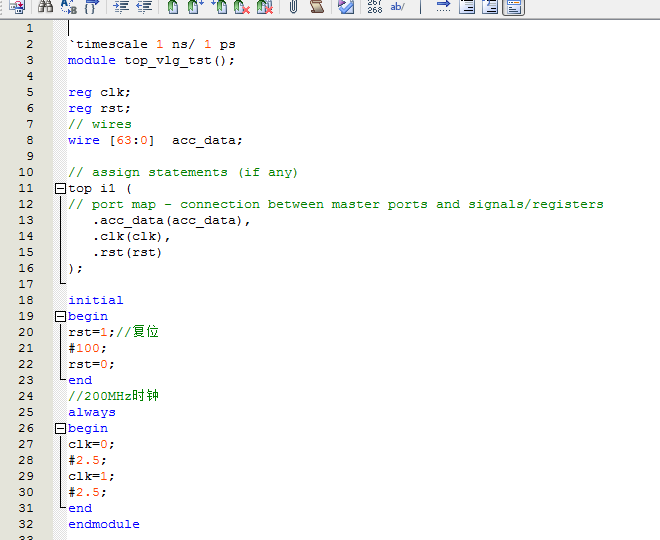Viewport: 660px width, 540px height.
Task: Click the '// wires' comment
Action: [100, 124]
